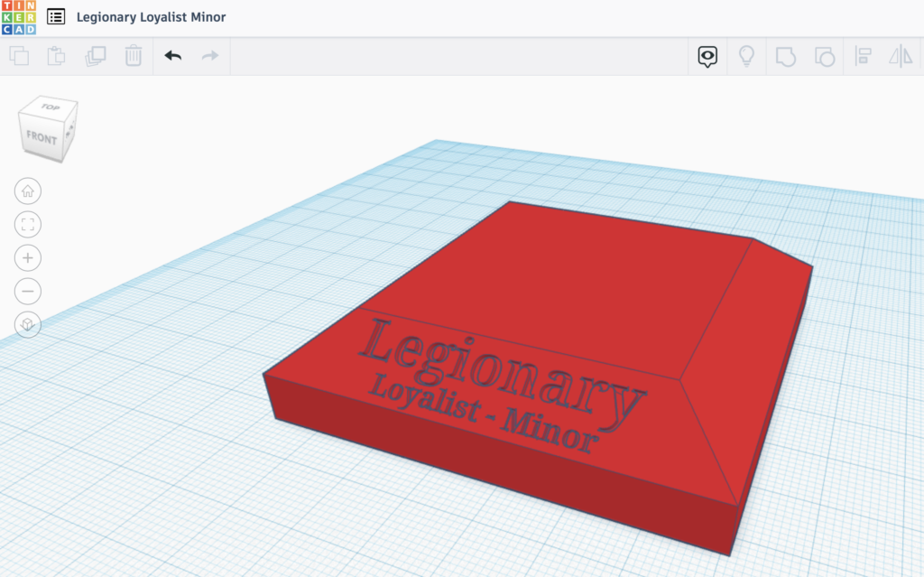Click the FRONT face of the view cube

(x=42, y=137)
